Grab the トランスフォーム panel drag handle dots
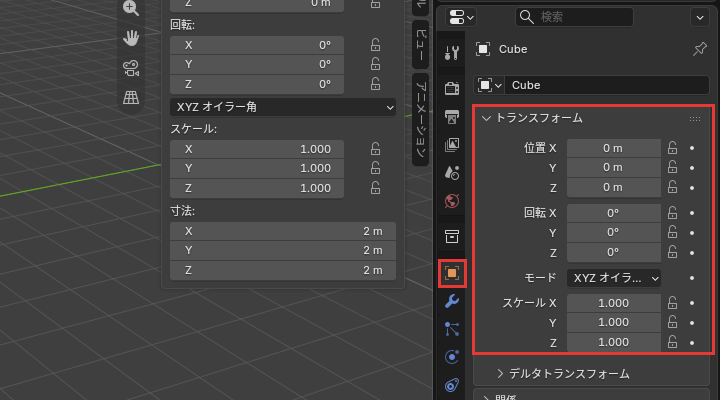The width and height of the screenshot is (720, 400). point(695,119)
